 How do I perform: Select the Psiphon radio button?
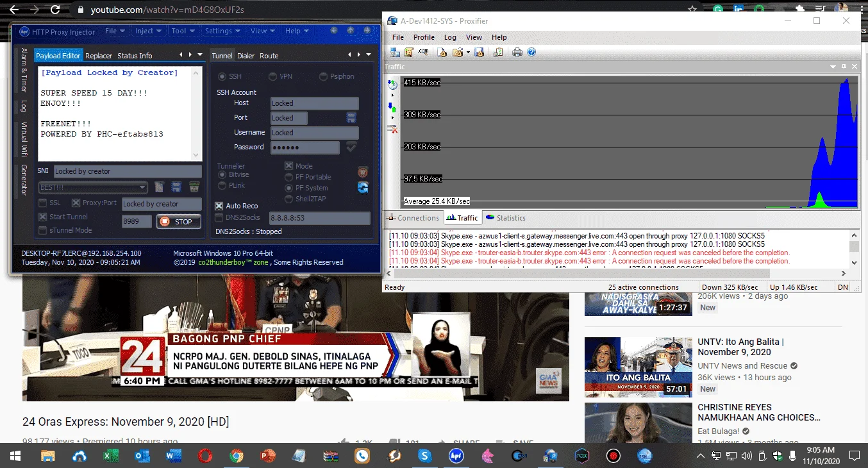pyautogui.click(x=324, y=77)
